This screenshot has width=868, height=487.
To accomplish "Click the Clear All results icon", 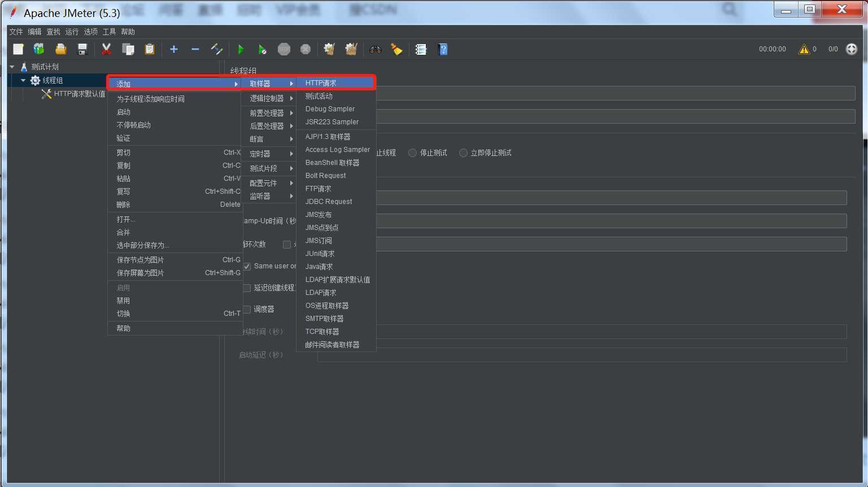I will pos(351,50).
